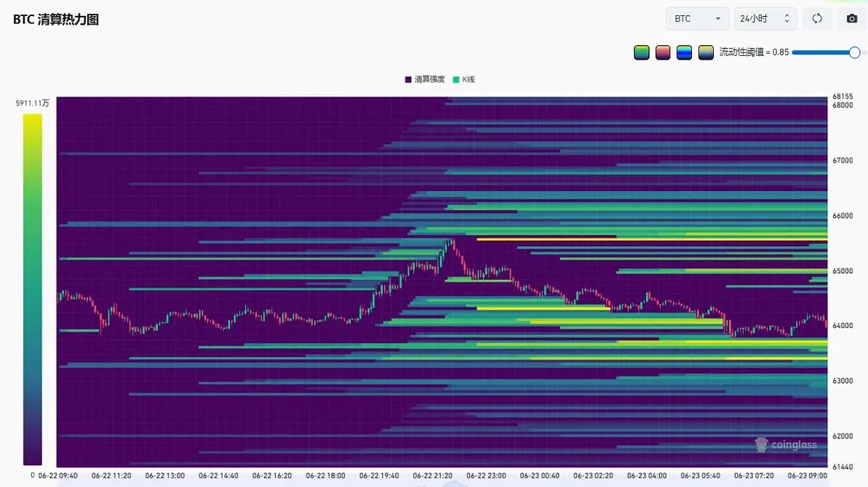Click the 62000 price axis label
Image resolution: width=868 pixels, height=487 pixels.
click(x=843, y=437)
